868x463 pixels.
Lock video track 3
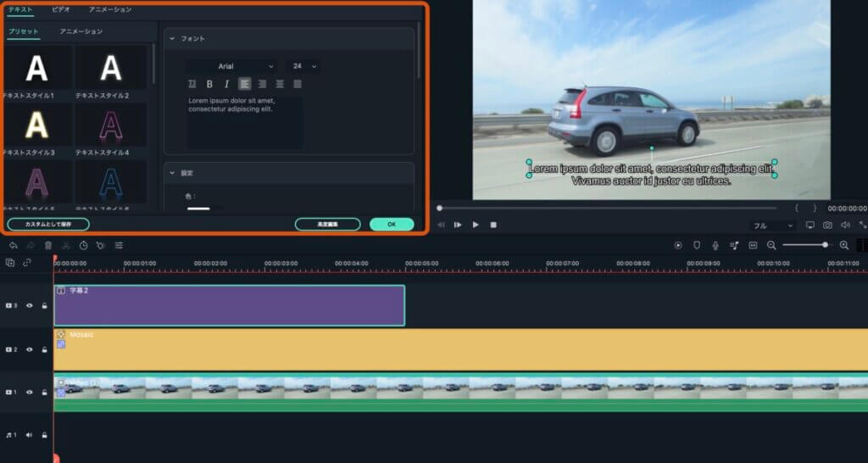pos(44,306)
